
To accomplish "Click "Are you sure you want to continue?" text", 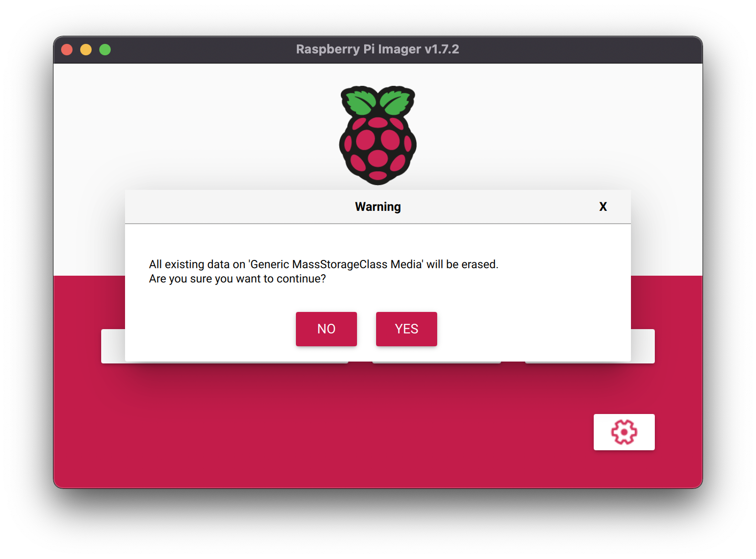I will tap(237, 279).
